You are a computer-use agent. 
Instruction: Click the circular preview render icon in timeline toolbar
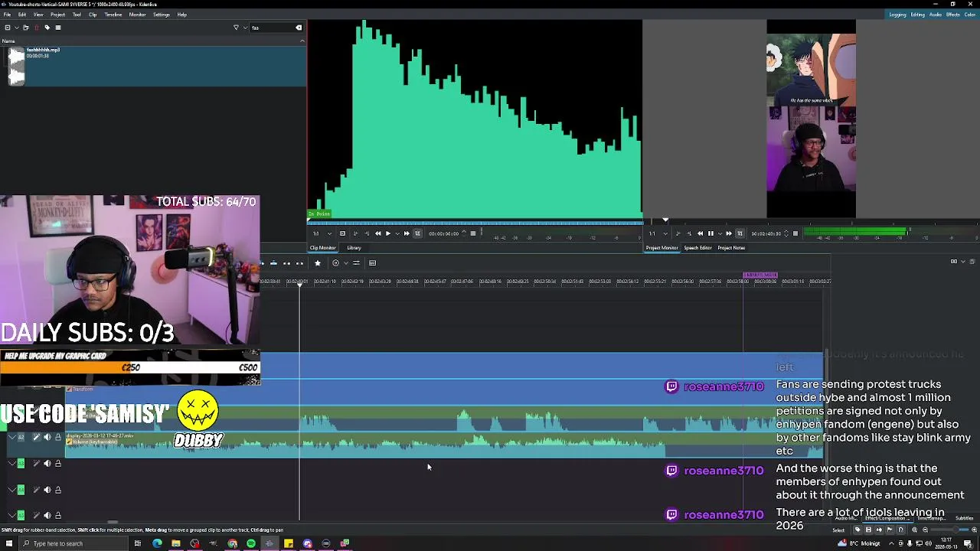[x=335, y=262]
